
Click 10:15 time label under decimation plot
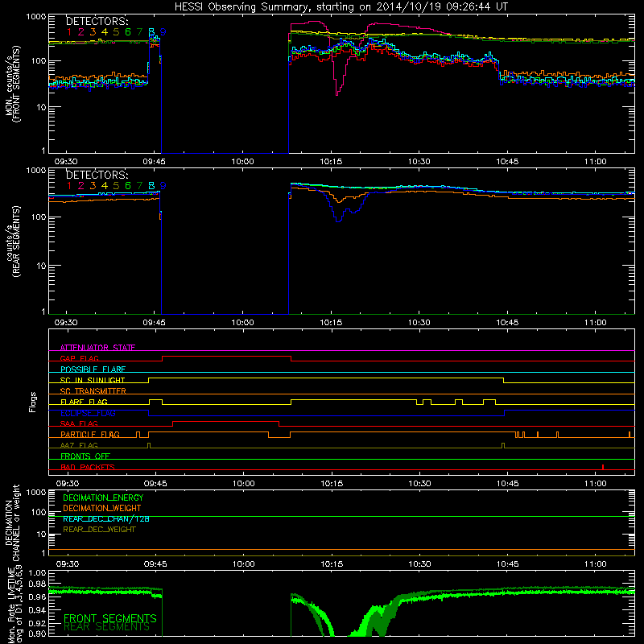(332, 564)
